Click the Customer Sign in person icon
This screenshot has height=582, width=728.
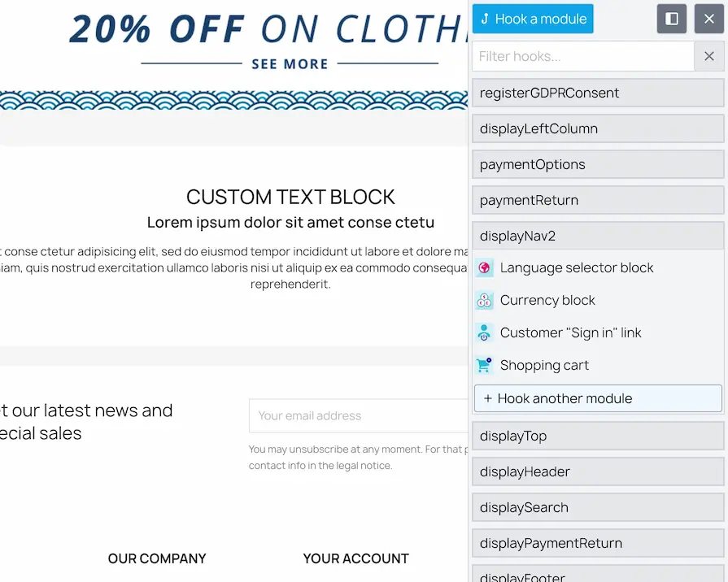pos(484,332)
